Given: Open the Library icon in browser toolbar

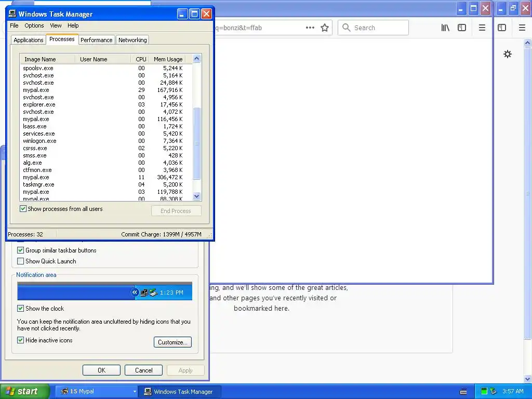Looking at the screenshot, I should (x=445, y=28).
